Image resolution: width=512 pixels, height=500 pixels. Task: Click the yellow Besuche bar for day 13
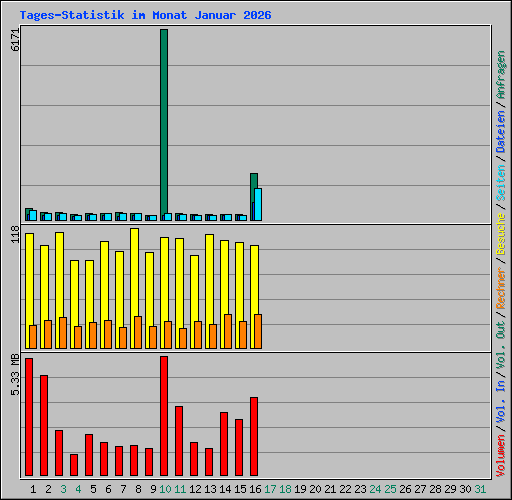click(x=209, y=278)
